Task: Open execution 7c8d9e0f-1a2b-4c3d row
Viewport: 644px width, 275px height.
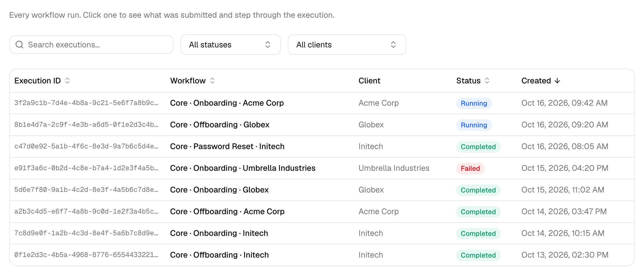Action: 322,233
